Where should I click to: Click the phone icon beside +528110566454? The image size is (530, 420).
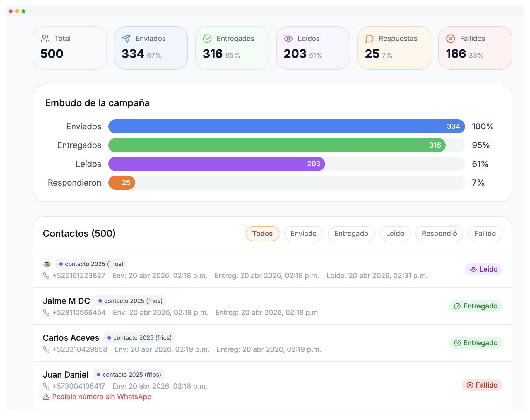[46, 313]
